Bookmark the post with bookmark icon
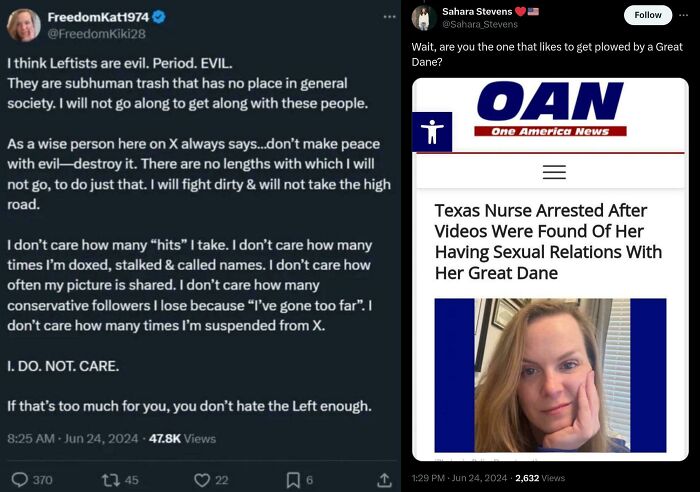 293,480
